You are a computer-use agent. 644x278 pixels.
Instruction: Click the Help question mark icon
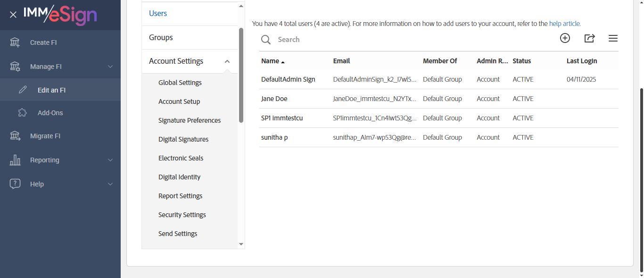click(x=15, y=184)
